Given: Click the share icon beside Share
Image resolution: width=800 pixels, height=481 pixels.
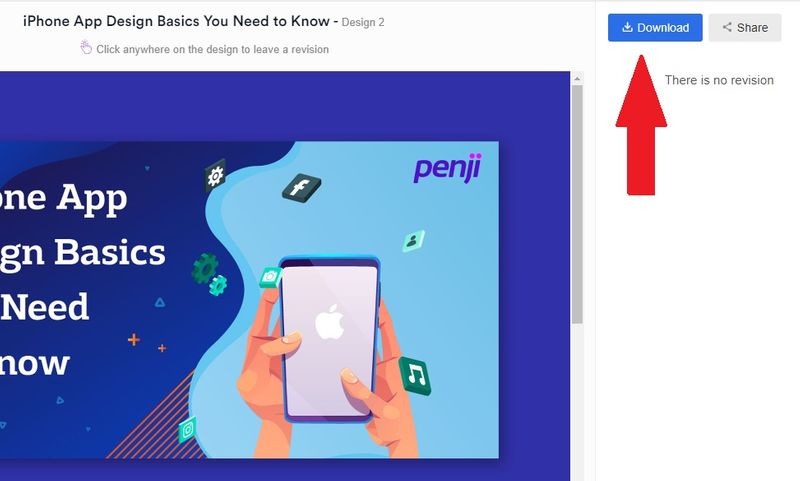Looking at the screenshot, I should [727, 27].
